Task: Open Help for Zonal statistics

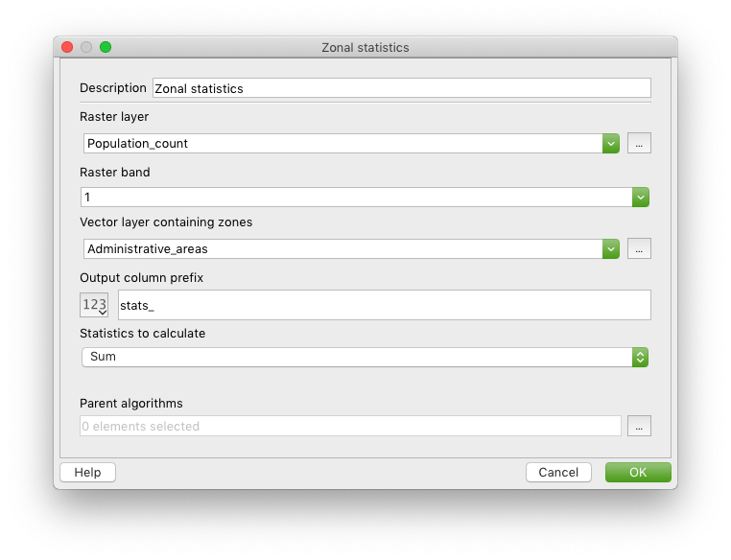Action: coord(87,473)
